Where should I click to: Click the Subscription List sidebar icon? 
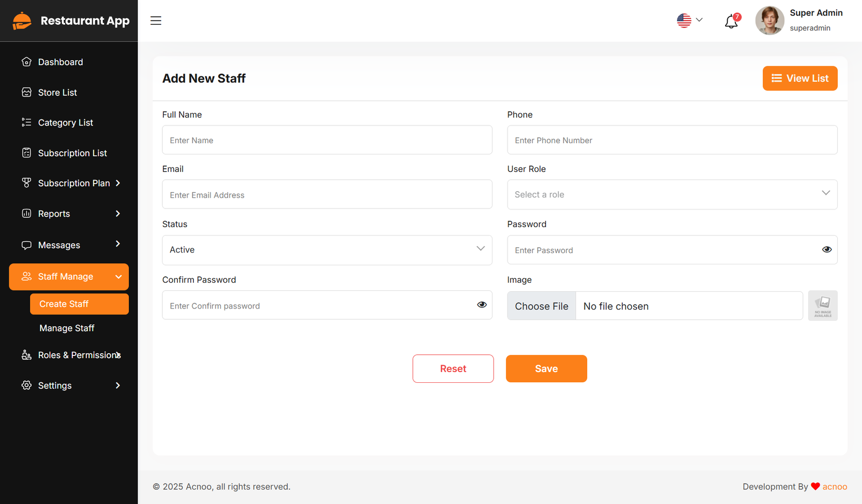26,153
